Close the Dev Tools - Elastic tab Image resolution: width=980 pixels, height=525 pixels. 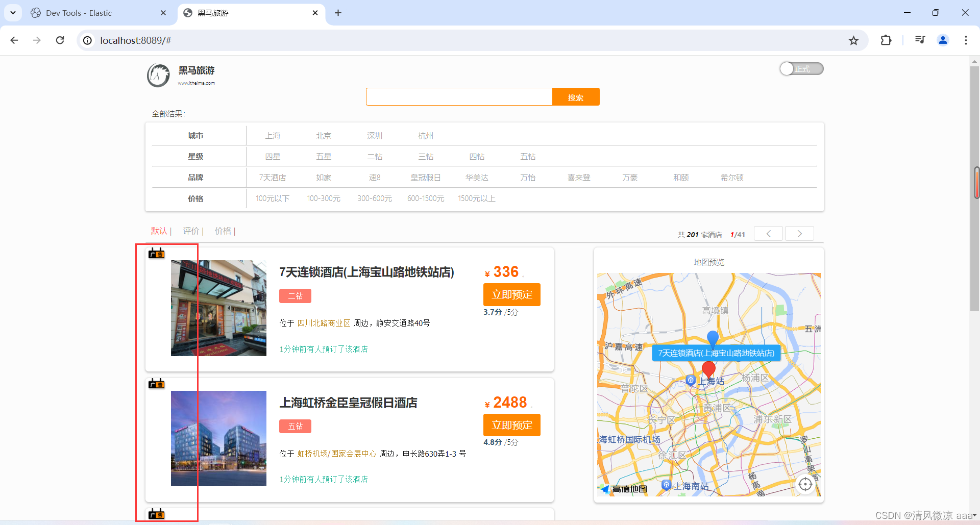pyautogui.click(x=163, y=13)
